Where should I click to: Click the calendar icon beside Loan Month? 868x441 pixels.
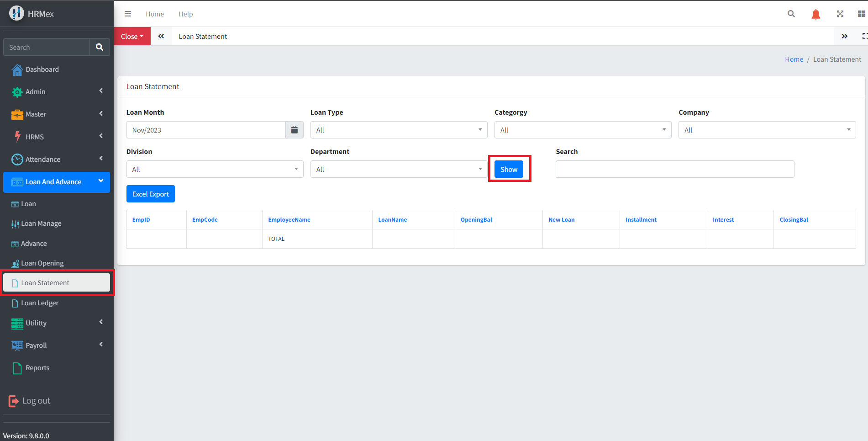295,130
